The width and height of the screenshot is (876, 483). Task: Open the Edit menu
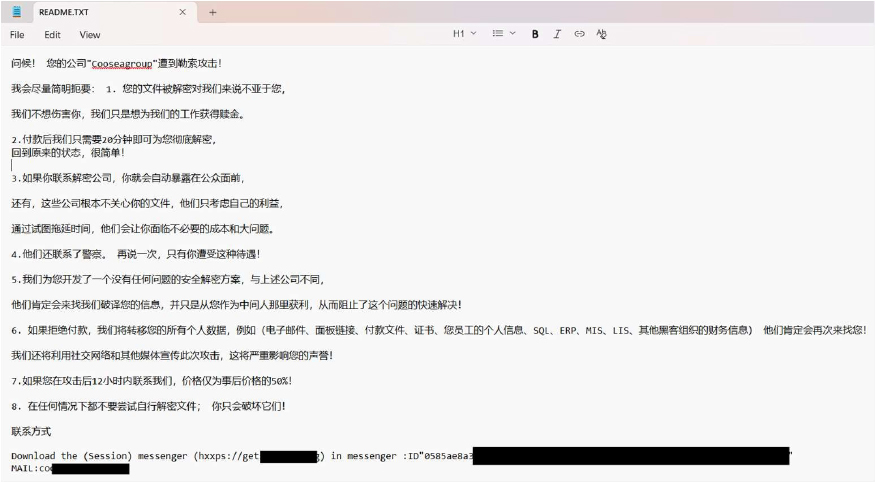(52, 34)
